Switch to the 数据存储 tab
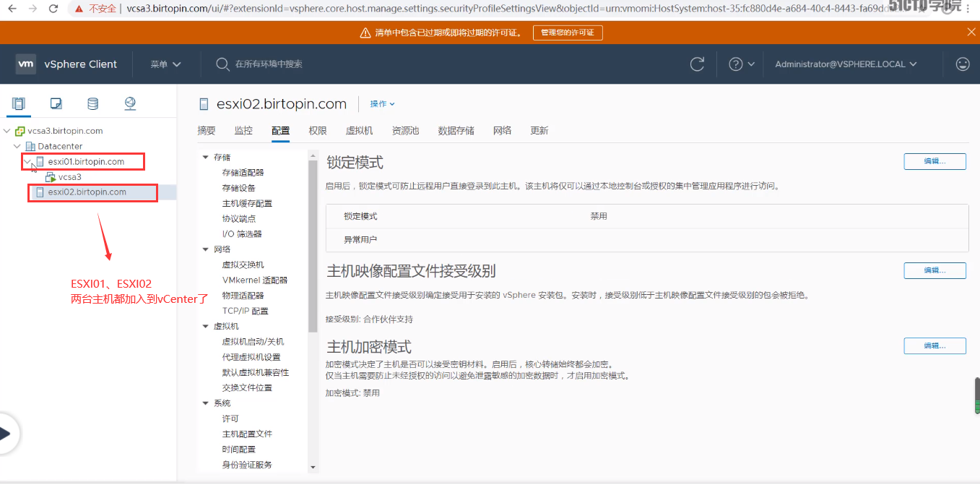The image size is (980, 485). (456, 131)
